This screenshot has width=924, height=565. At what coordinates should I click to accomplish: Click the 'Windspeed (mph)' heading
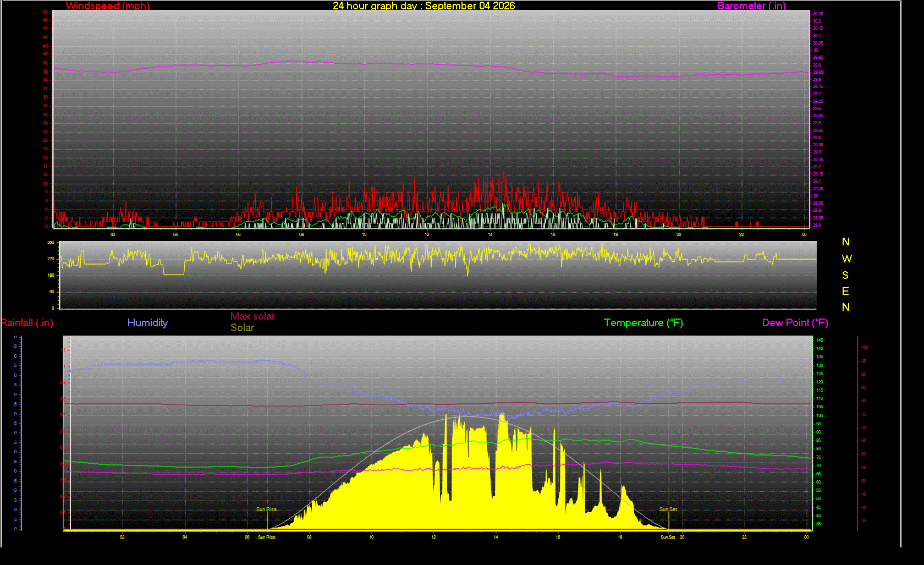coord(108,6)
